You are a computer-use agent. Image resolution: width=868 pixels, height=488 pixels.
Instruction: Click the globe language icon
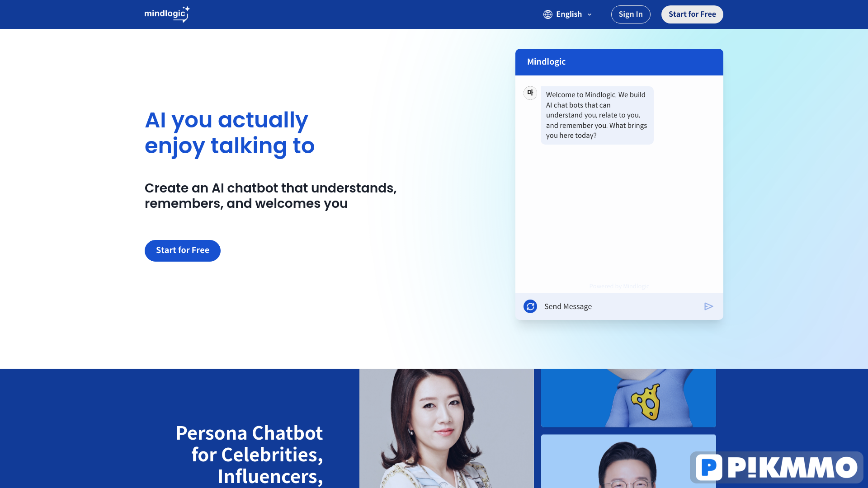pyautogui.click(x=548, y=14)
